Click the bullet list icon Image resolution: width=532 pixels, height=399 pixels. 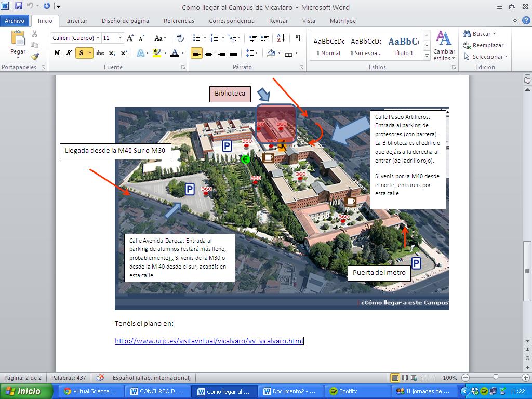click(197, 38)
